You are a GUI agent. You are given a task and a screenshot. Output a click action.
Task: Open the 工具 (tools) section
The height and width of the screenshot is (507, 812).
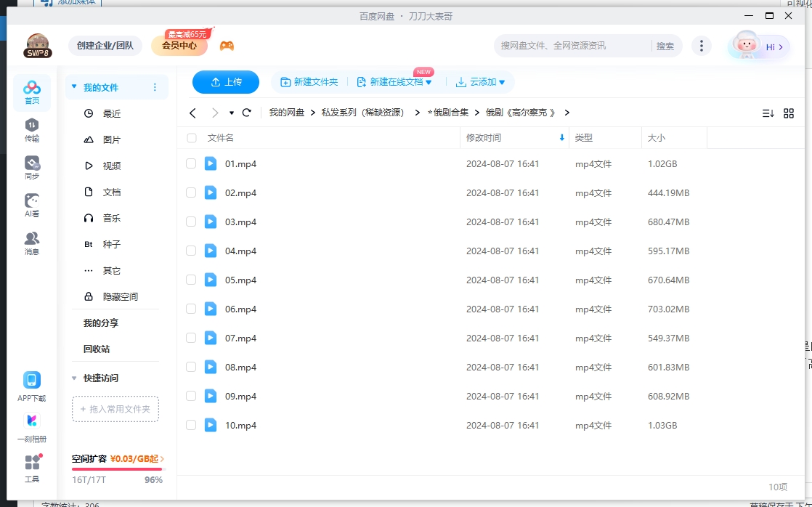pos(32,463)
